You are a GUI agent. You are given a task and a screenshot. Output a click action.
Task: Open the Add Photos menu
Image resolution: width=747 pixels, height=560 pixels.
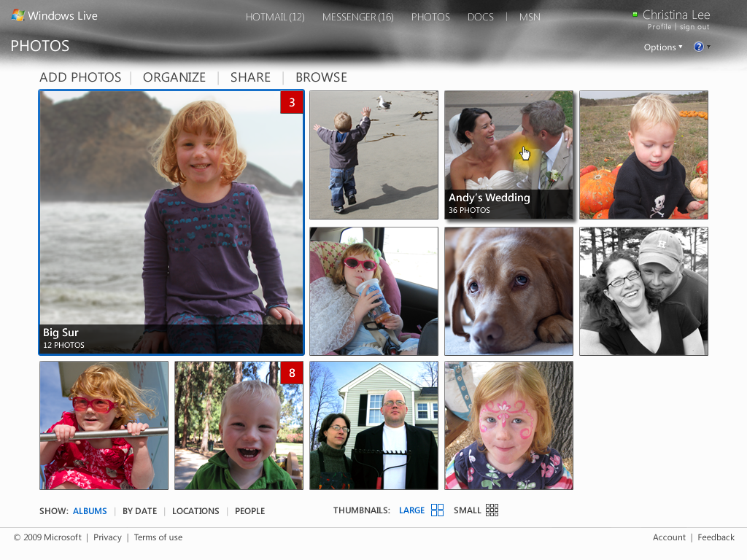coord(80,77)
